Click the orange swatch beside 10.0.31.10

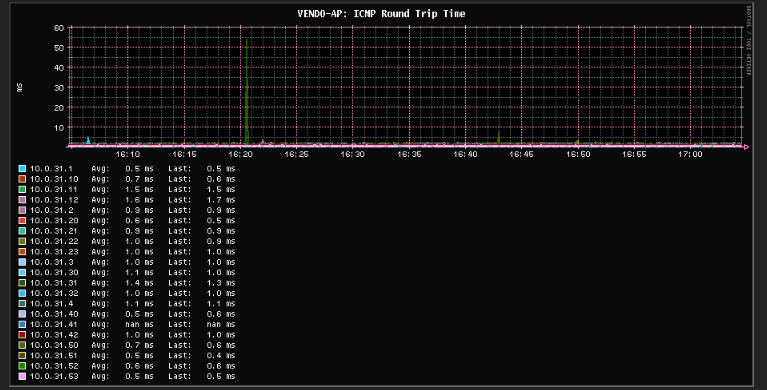click(22, 179)
